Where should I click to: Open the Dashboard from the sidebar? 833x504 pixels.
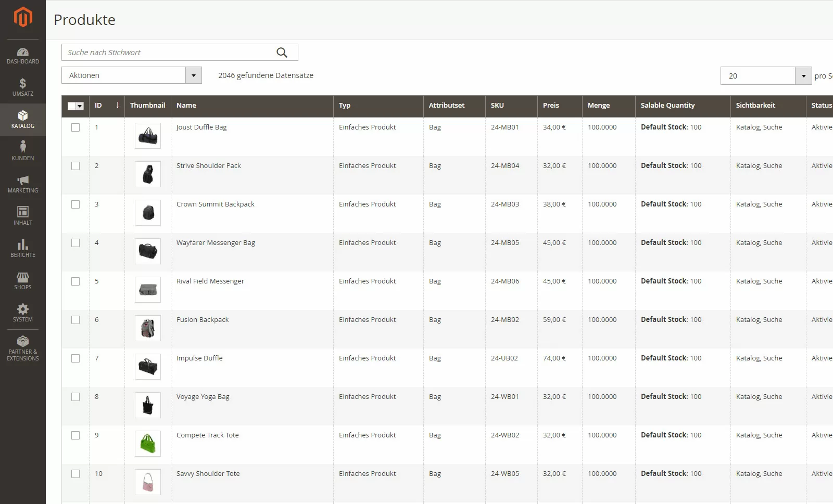tap(23, 55)
